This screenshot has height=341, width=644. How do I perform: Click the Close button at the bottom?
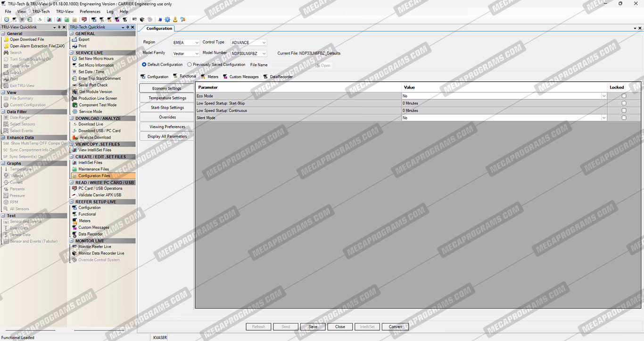[340, 326]
